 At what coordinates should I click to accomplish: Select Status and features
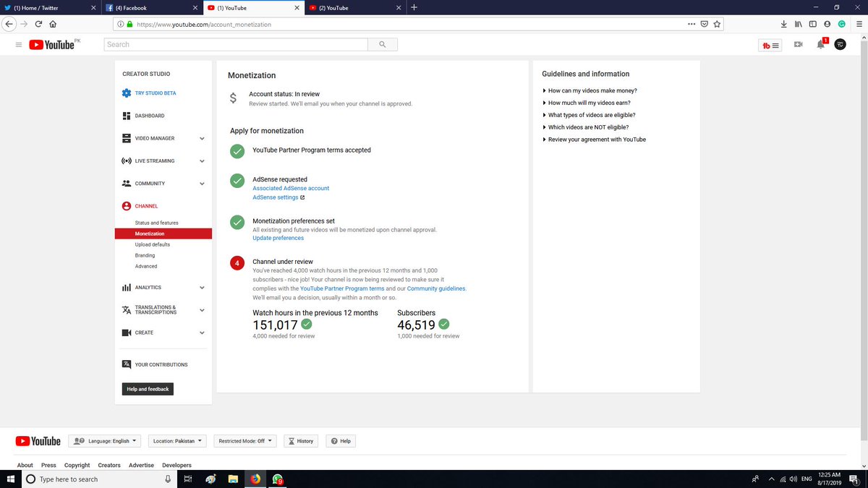click(156, 223)
